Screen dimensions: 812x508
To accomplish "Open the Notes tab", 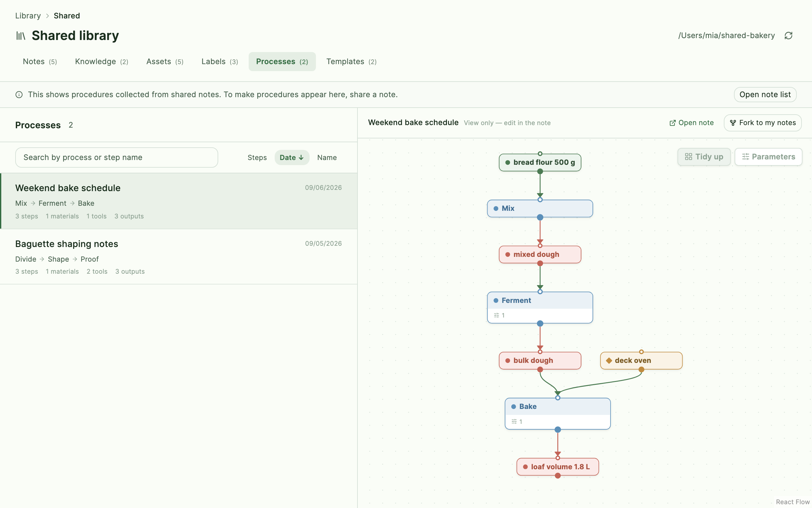I will (x=40, y=62).
